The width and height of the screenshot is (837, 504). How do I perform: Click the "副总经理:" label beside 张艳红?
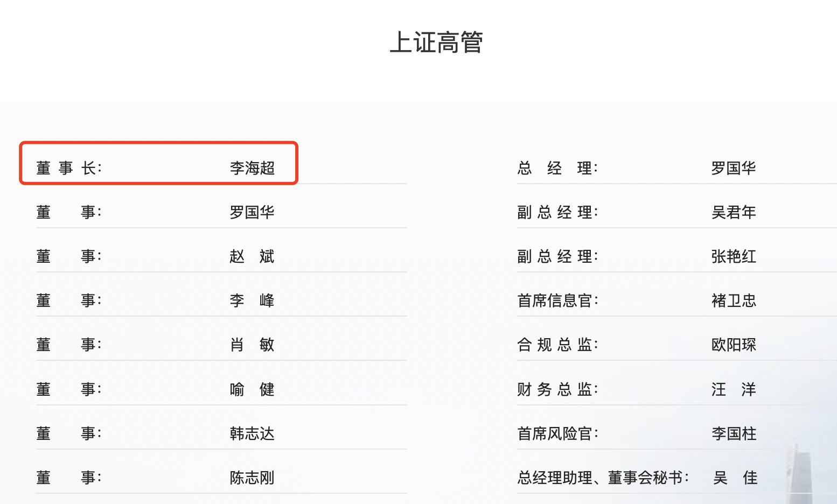(x=557, y=256)
